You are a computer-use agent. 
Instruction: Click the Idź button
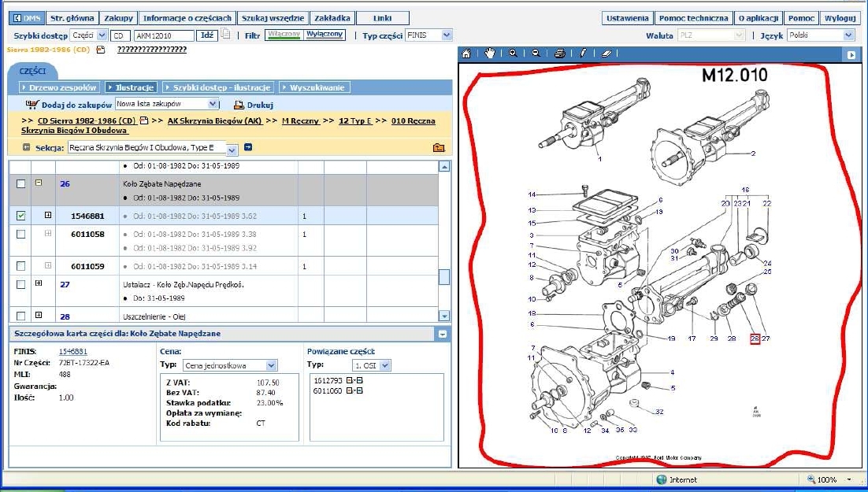pyautogui.click(x=206, y=35)
